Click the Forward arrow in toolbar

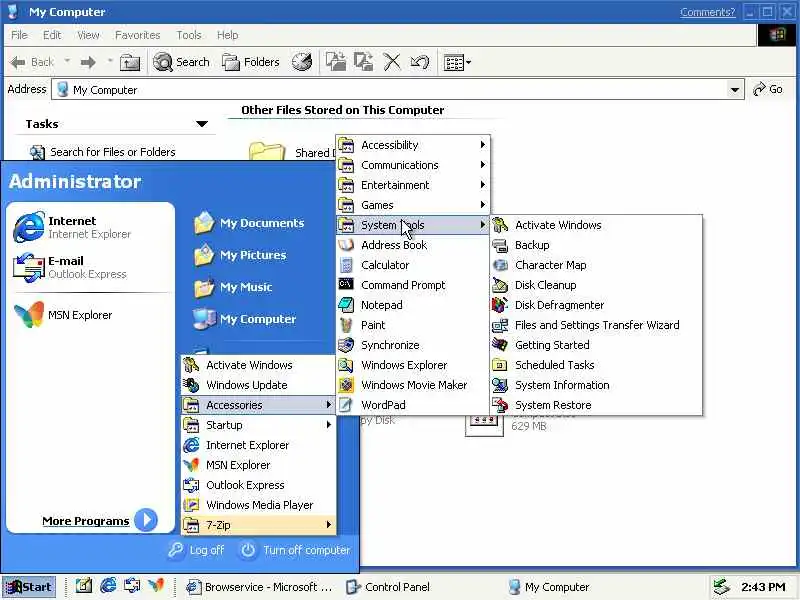tap(88, 62)
